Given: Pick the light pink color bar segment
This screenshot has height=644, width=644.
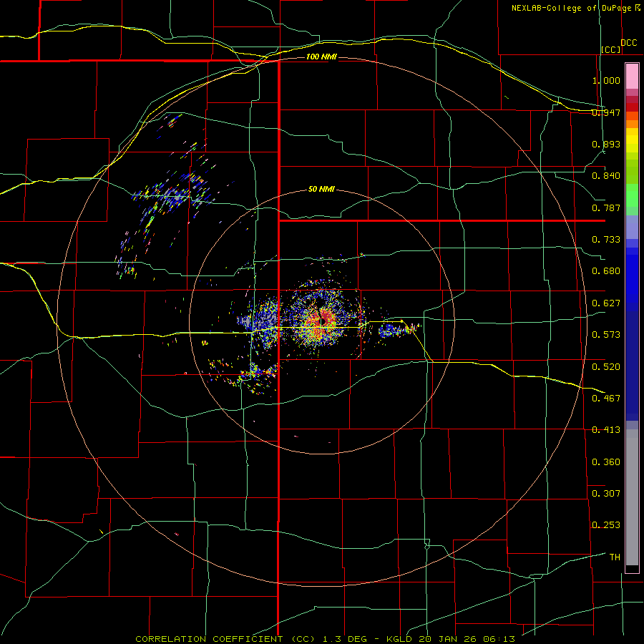Looking at the screenshot, I should pos(632,77).
